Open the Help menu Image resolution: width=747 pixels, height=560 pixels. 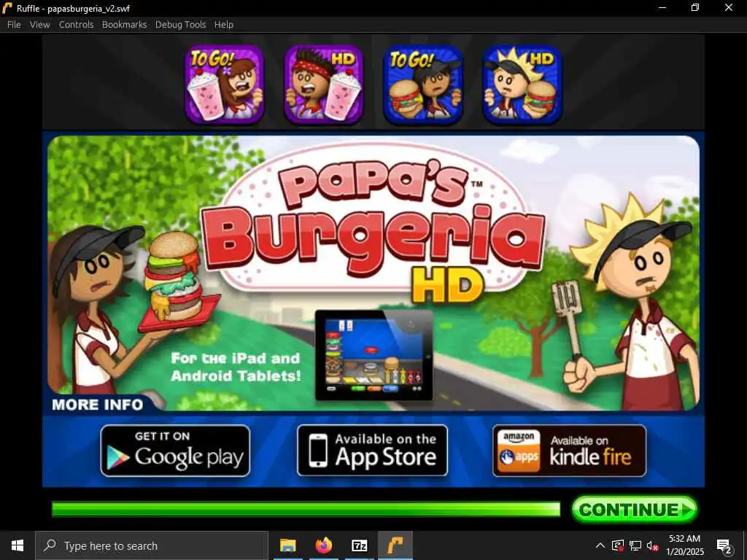pyautogui.click(x=224, y=24)
